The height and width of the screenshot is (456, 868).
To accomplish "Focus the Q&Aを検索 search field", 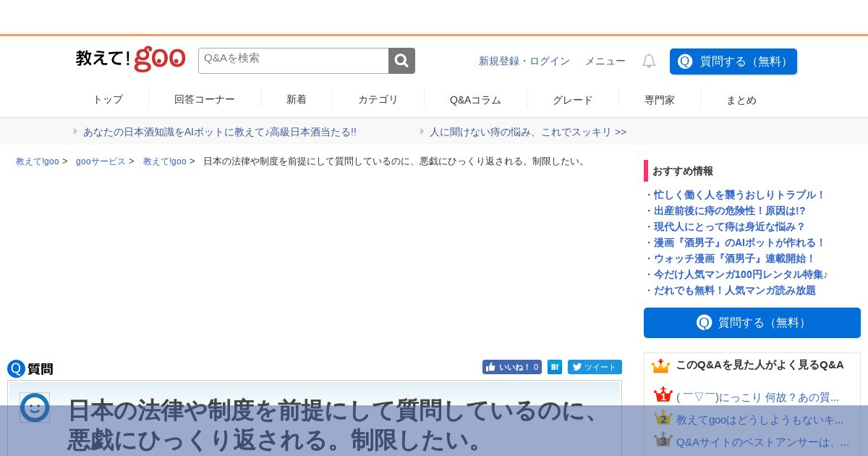I will tap(294, 61).
